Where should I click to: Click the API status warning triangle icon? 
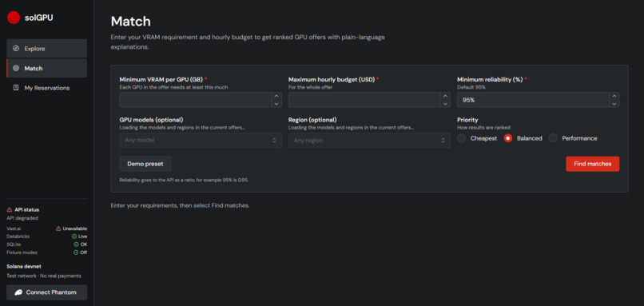[10, 209]
